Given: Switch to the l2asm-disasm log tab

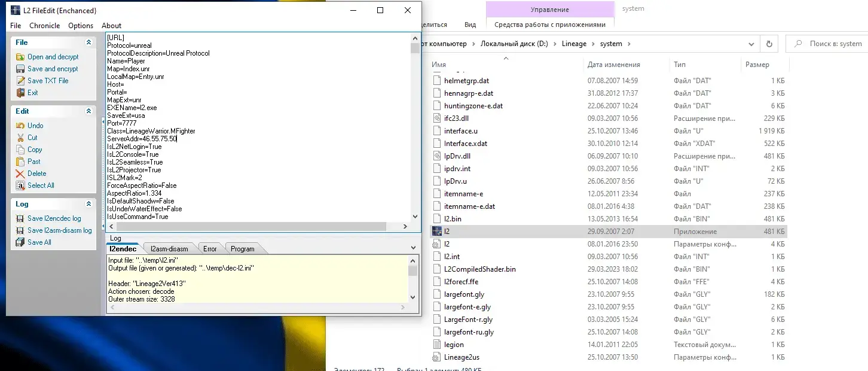Looking at the screenshot, I should pyautogui.click(x=169, y=249).
